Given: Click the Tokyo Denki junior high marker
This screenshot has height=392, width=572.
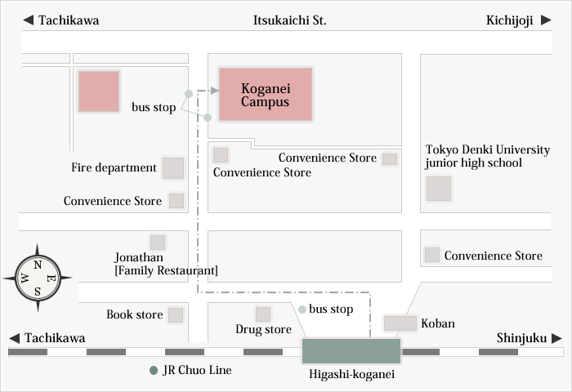Looking at the screenshot, I should point(439,189).
